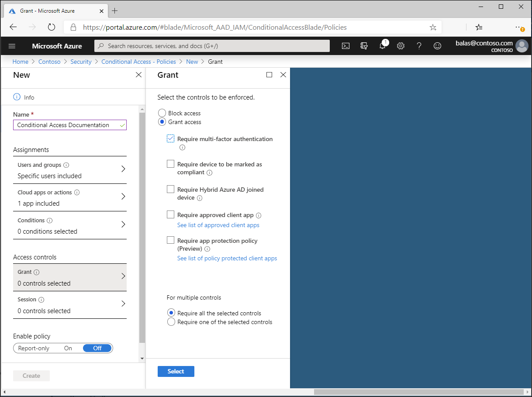Click the browser address bar
This screenshot has height=397, width=532.
(252, 27)
